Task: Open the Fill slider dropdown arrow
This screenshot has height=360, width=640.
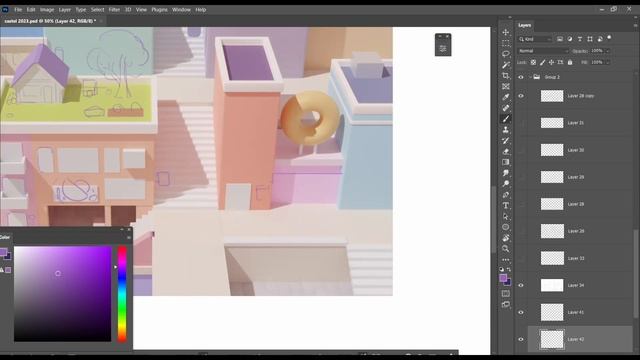Action: [608, 62]
